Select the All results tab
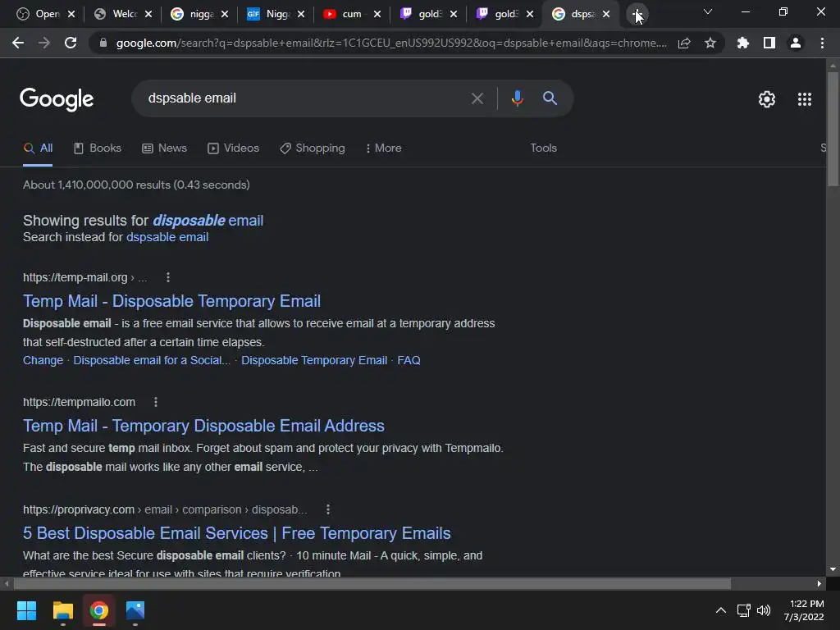This screenshot has width=840, height=630. click(x=38, y=148)
